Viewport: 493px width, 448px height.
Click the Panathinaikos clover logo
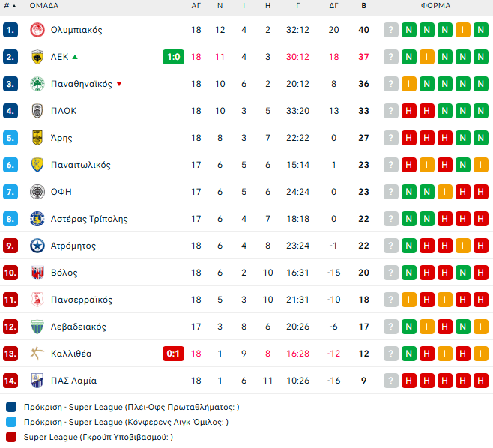37,84
